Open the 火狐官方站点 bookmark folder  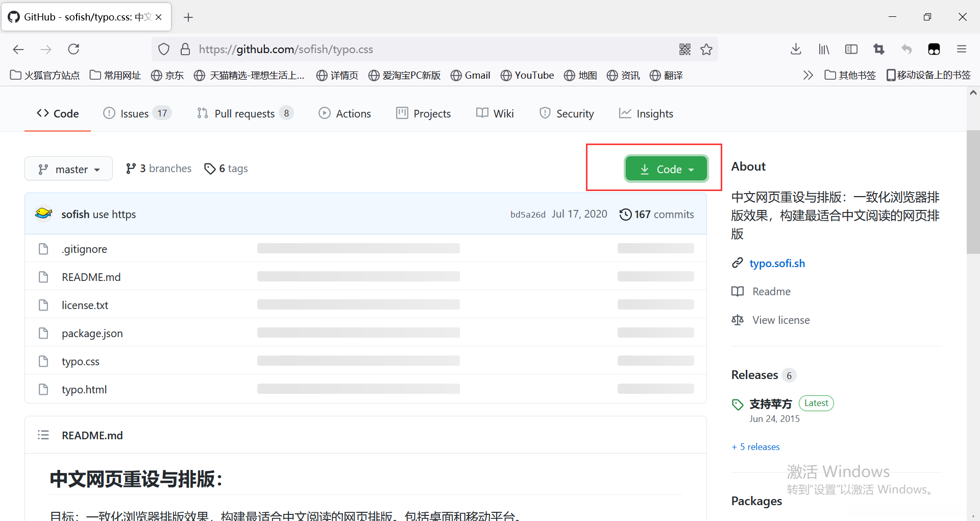tap(45, 76)
